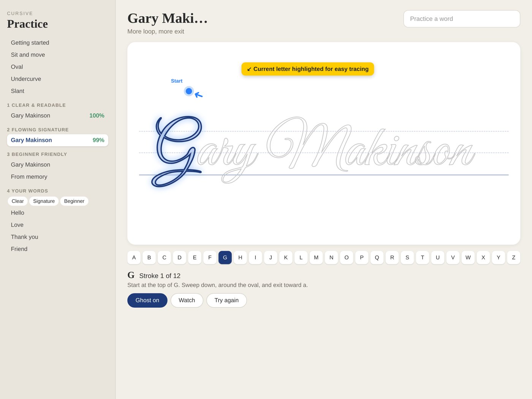Select the Signature style chip
Image resolution: width=532 pixels, height=399 pixels.
click(x=44, y=201)
